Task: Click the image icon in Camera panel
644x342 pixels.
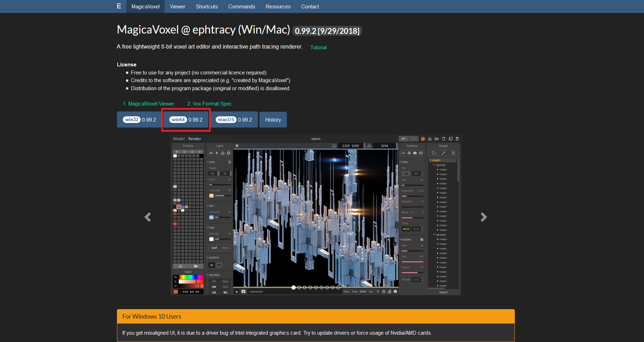Action: coord(421,153)
